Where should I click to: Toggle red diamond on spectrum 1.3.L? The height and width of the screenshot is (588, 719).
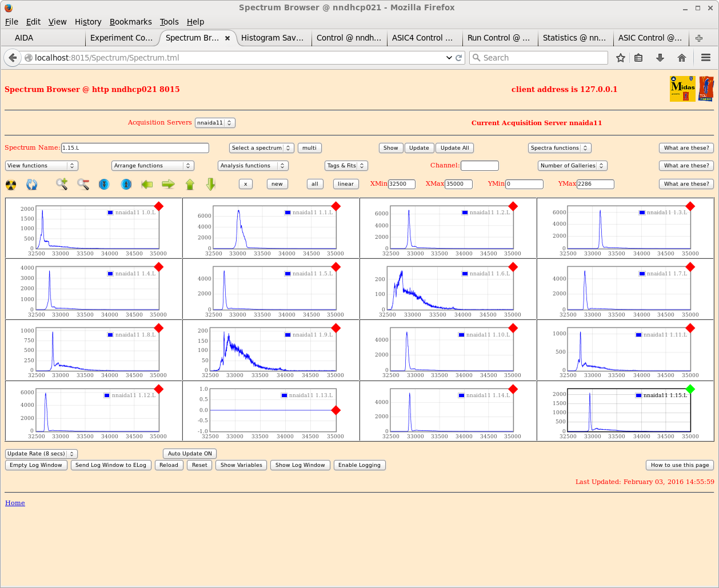coord(690,206)
